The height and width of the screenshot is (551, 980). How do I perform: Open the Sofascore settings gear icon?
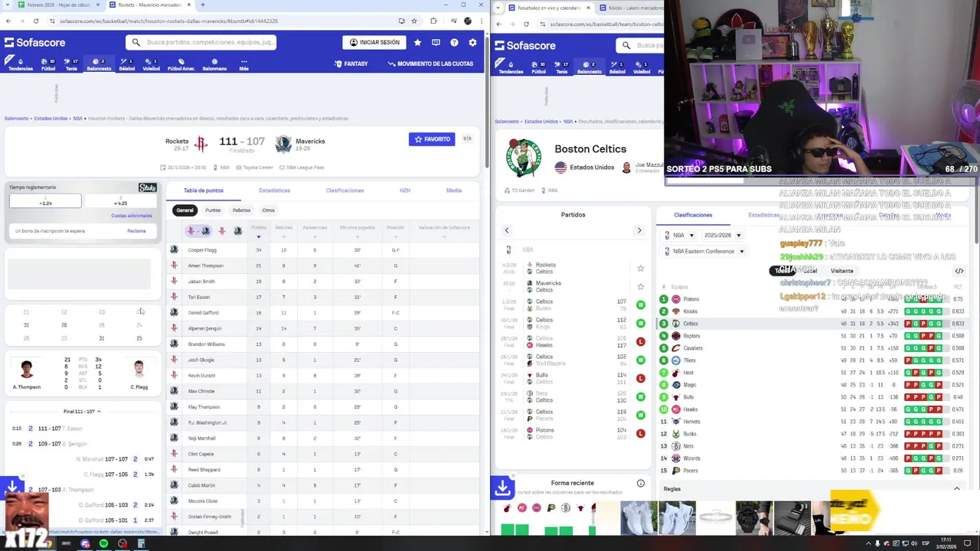[x=472, y=43]
